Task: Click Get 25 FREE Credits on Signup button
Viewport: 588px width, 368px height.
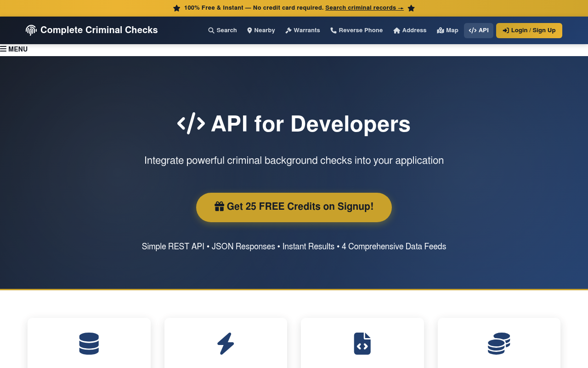Action: click(x=294, y=207)
